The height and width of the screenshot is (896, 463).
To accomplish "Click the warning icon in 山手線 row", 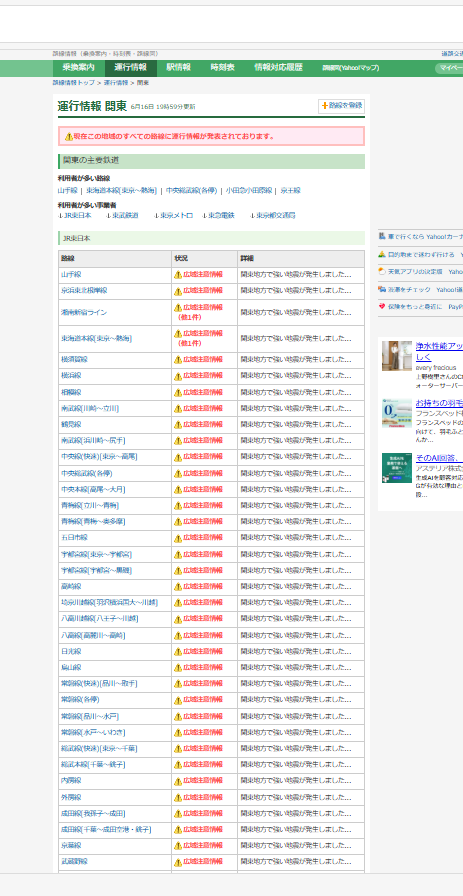I will tap(178, 275).
